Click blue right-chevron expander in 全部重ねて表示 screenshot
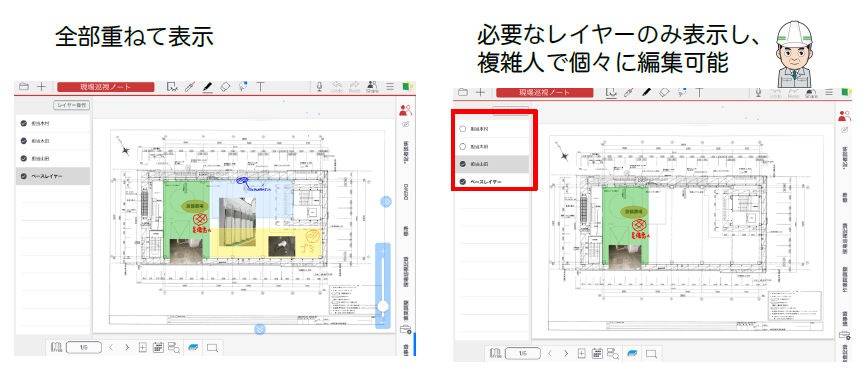This screenshot has width=860, height=378. pyautogui.click(x=386, y=202)
